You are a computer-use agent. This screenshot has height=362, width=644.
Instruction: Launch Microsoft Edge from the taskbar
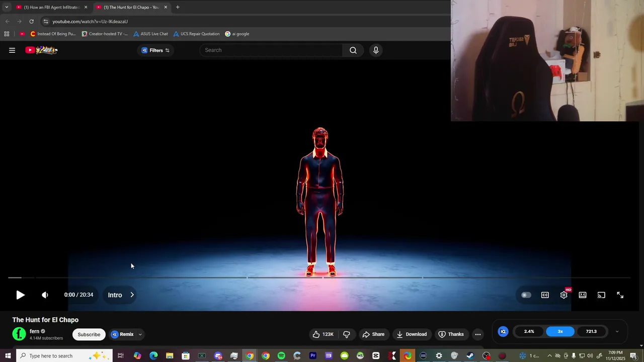pos(153,356)
